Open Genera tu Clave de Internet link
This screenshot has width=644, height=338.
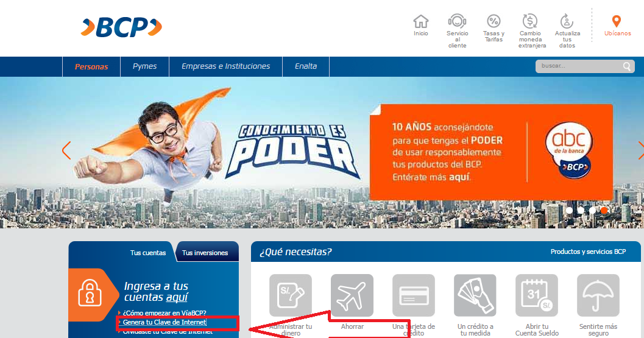point(165,322)
